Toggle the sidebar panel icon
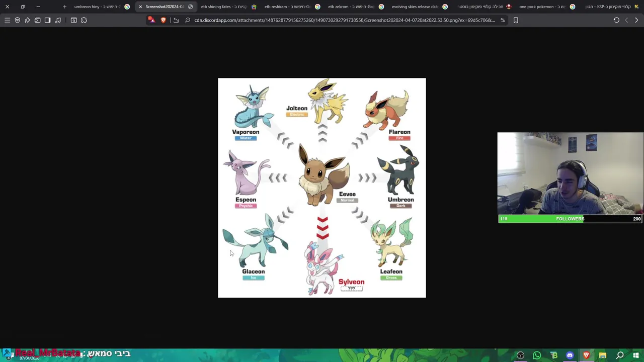Viewport: 644px width, 362px height. click(x=48, y=20)
